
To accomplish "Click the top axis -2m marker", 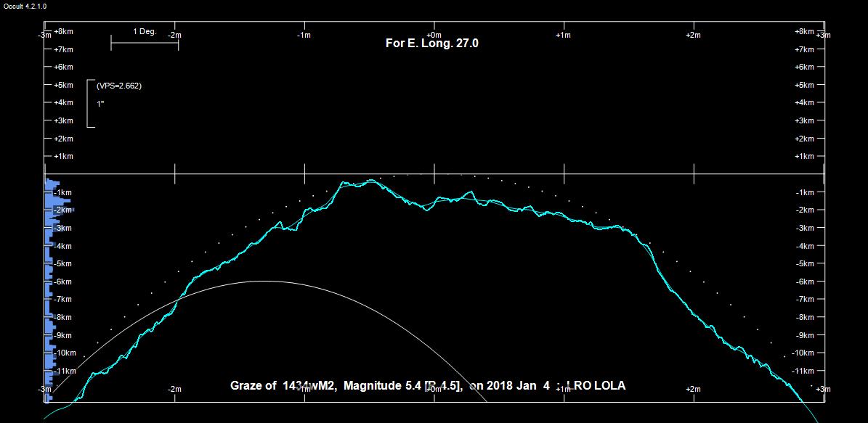I will point(174,35).
